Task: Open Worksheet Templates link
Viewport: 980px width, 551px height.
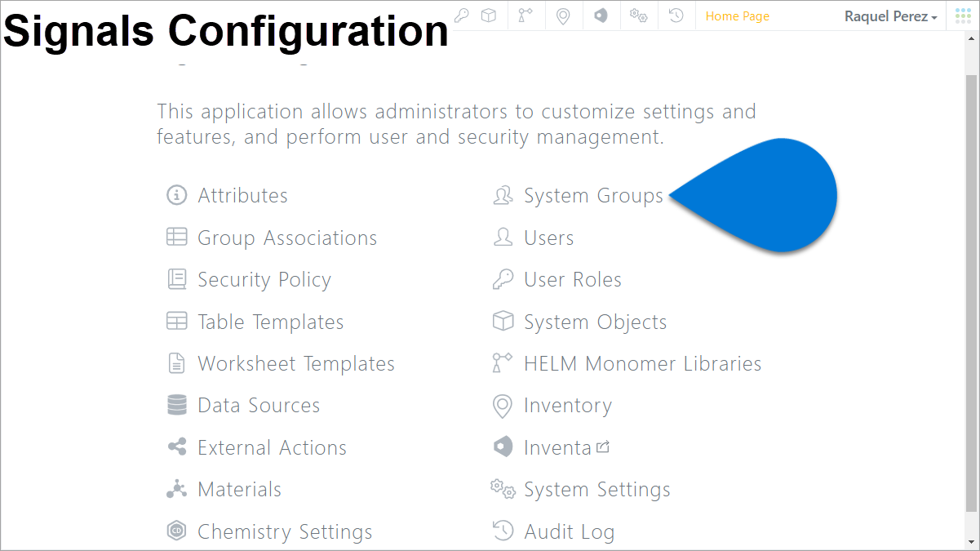Action: point(296,364)
